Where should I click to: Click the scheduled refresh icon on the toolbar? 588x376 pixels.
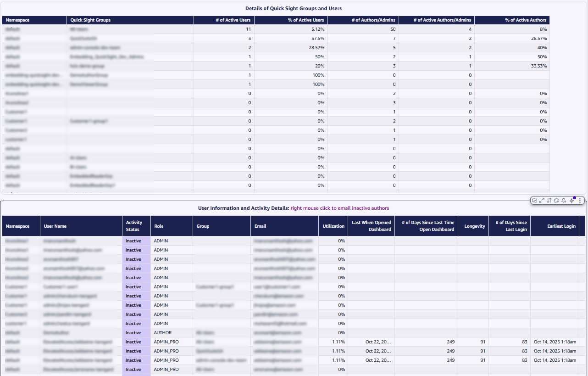pos(534,201)
